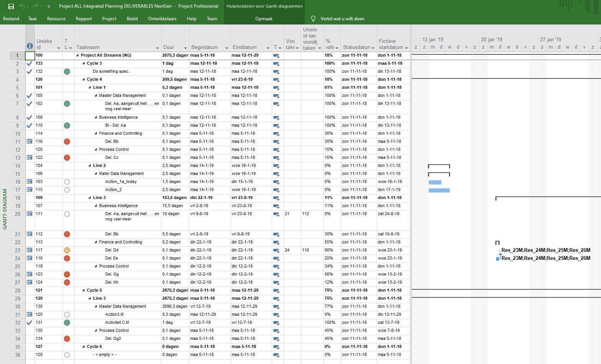
Task: Click the lightbulb icon beside 'Vertel wat u wilt doen'
Action: (x=313, y=19)
